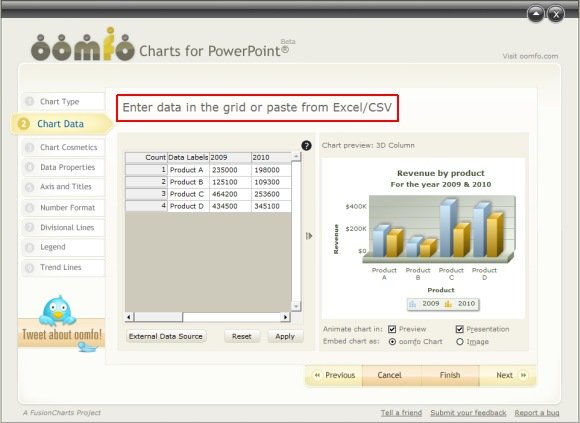Click the 198000 cell
Image resolution: width=580 pixels, height=423 pixels.
pyautogui.click(x=272, y=170)
